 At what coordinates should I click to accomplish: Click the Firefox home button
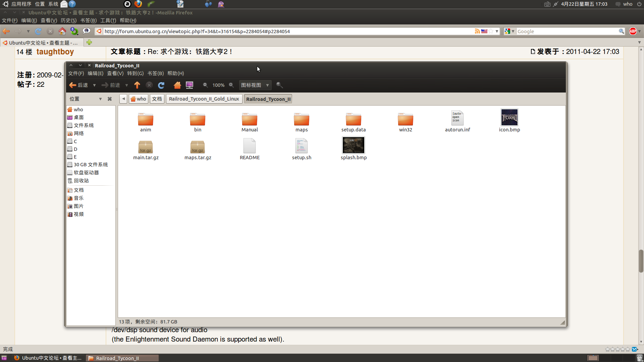pyautogui.click(x=62, y=31)
